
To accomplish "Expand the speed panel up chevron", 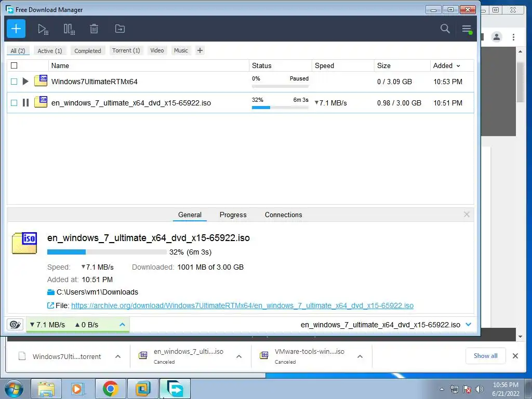I will coord(122,325).
